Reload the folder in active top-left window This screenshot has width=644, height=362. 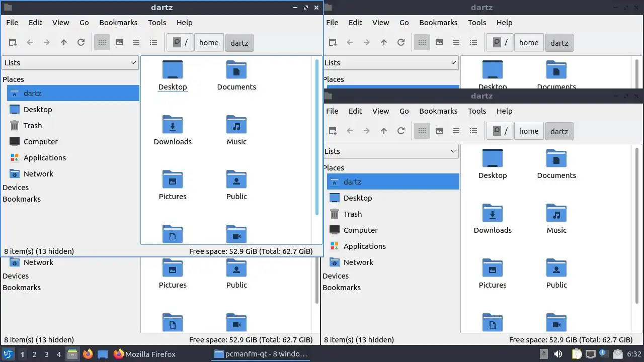pos(81,43)
